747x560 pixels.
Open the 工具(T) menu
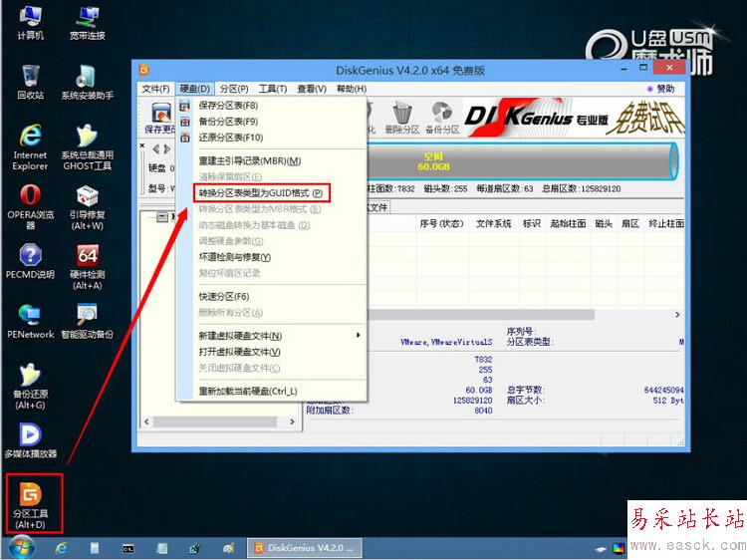point(273,89)
